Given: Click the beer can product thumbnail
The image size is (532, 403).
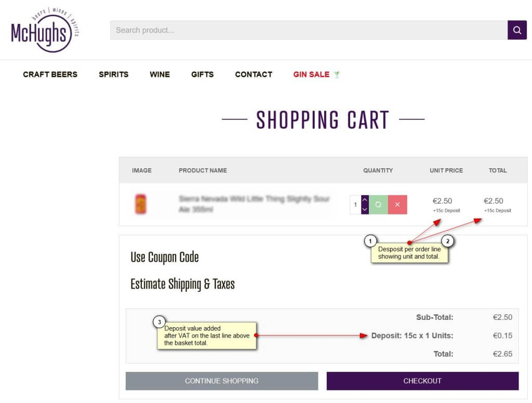Looking at the screenshot, I should pos(140,204).
